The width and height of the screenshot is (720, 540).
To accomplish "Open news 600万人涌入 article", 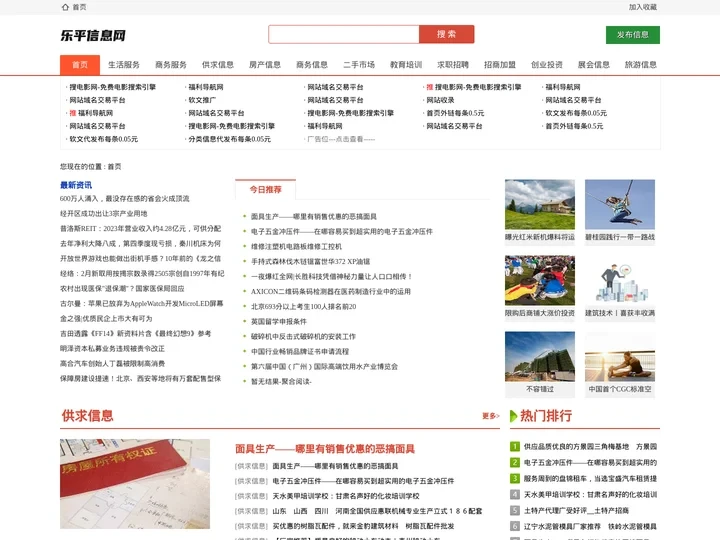I will (124, 199).
